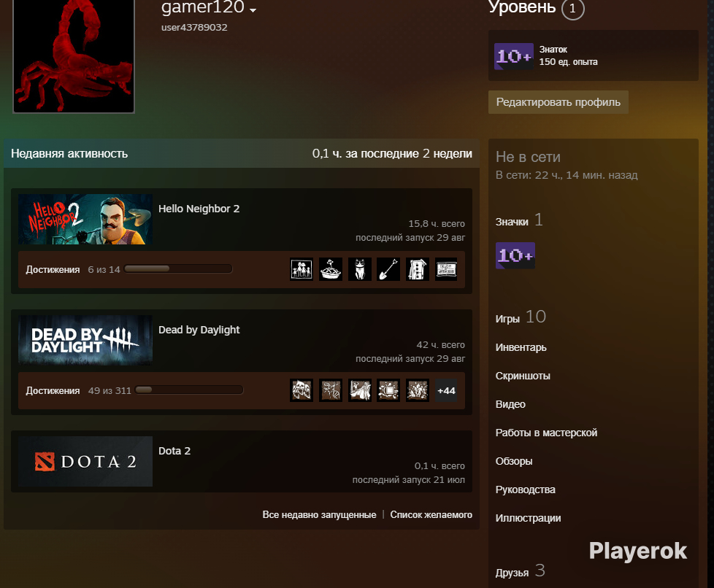Screen dimensions: 714x588
Task: Click the '49 из 311' achievements count
Action: 110,390
